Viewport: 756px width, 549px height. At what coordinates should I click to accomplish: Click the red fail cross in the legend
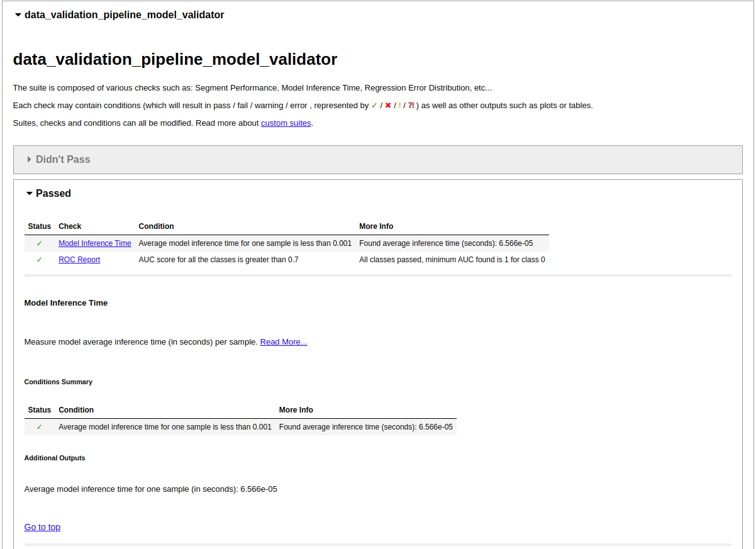click(x=388, y=106)
